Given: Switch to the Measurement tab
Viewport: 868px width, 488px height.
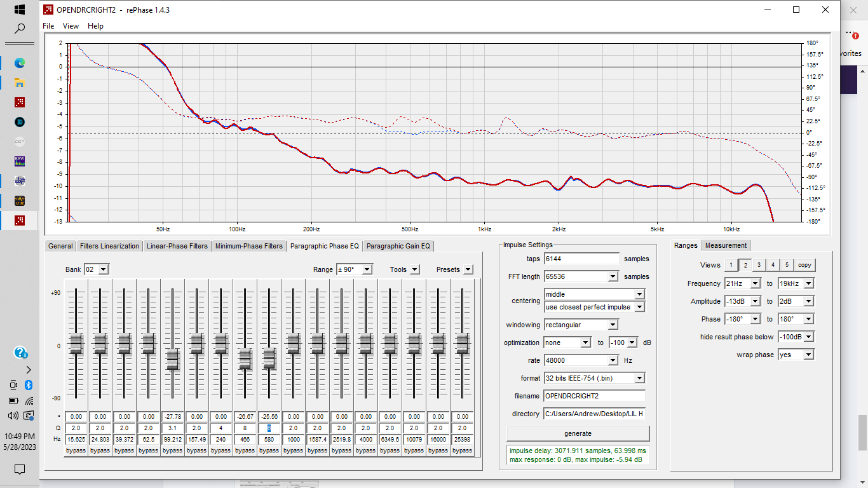Looking at the screenshot, I should click(726, 245).
